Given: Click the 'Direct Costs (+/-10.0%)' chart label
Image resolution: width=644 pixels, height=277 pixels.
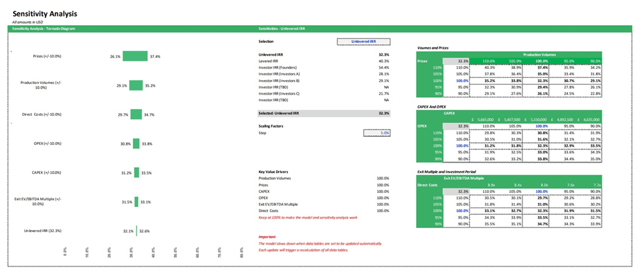Looking at the screenshot, I should click(x=42, y=114).
